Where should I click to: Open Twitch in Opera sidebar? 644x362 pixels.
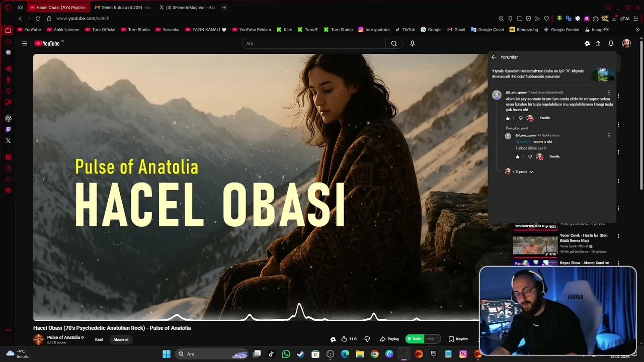pos(8,130)
